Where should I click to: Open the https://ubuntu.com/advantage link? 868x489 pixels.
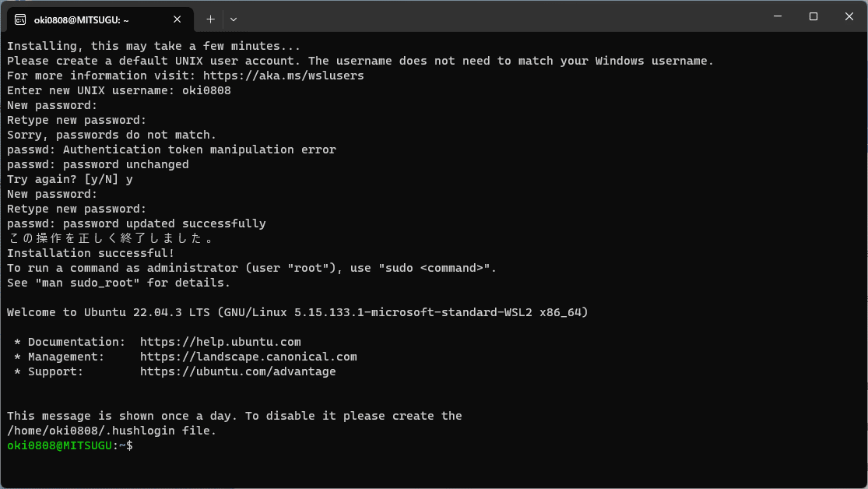(x=238, y=371)
